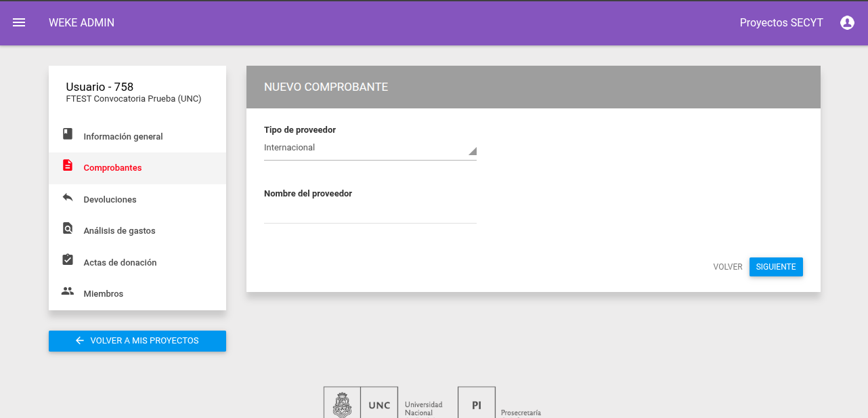Viewport: 868px width, 418px height.
Task: Expand the Tipo de proveedor dropdown arrow
Action: (473, 150)
